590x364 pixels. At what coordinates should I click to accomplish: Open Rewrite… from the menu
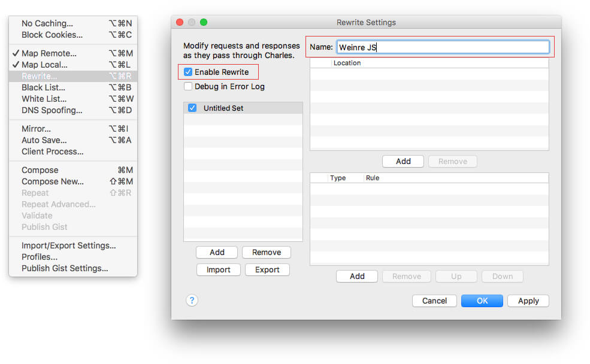(40, 76)
